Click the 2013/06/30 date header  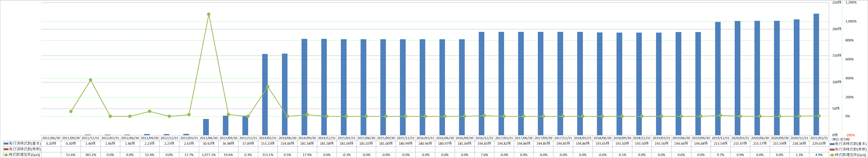point(209,138)
